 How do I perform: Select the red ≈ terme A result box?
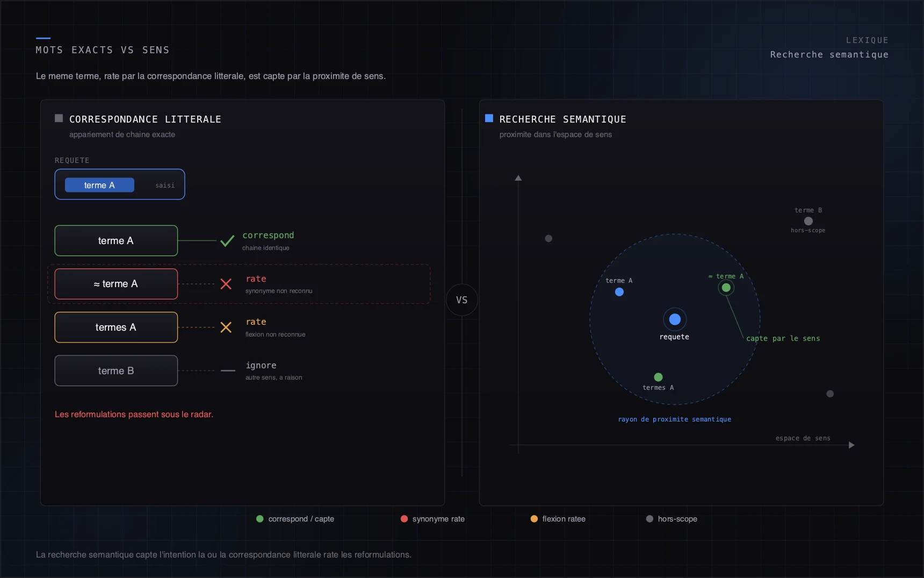116,284
